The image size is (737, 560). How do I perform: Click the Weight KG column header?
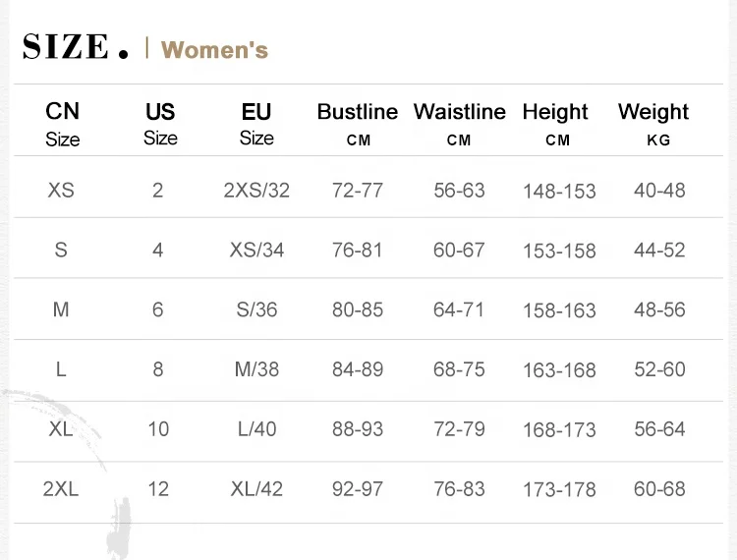point(654,124)
